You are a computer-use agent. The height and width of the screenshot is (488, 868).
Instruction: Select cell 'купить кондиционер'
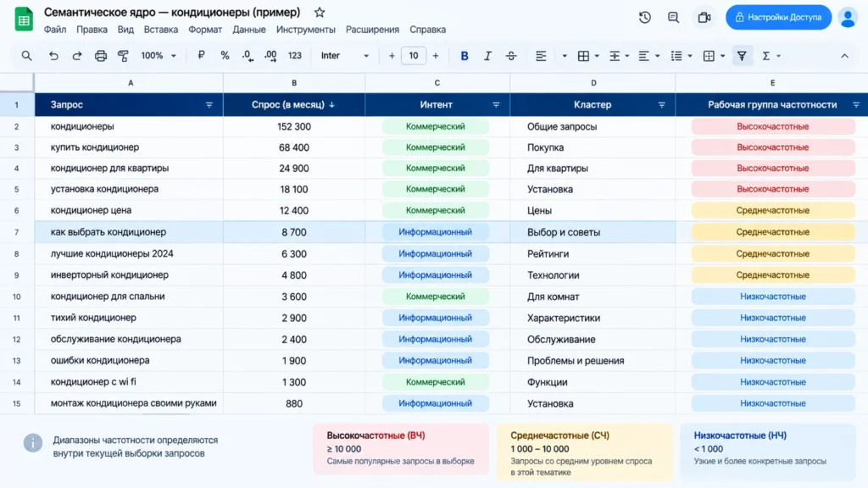[x=129, y=147]
